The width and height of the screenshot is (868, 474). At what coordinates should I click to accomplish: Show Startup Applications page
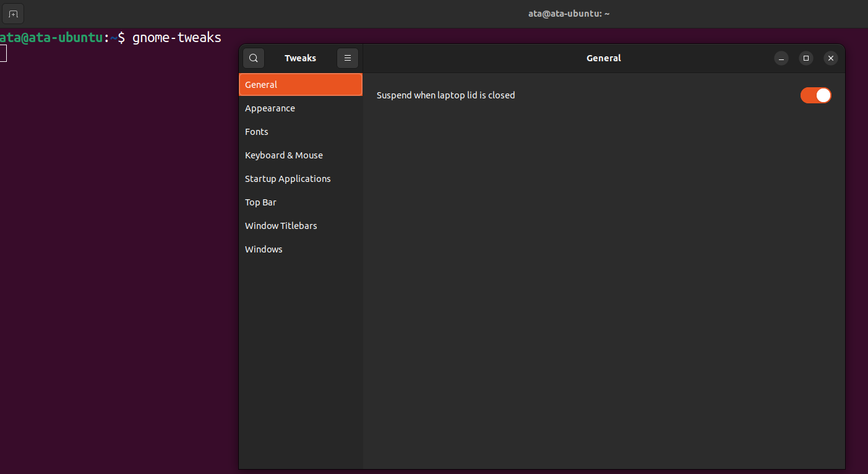coord(301,179)
